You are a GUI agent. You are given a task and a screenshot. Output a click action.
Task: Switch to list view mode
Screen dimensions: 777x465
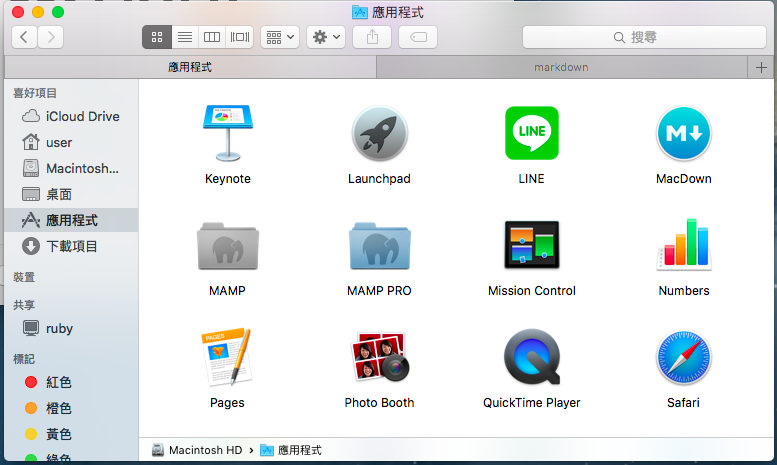point(185,37)
